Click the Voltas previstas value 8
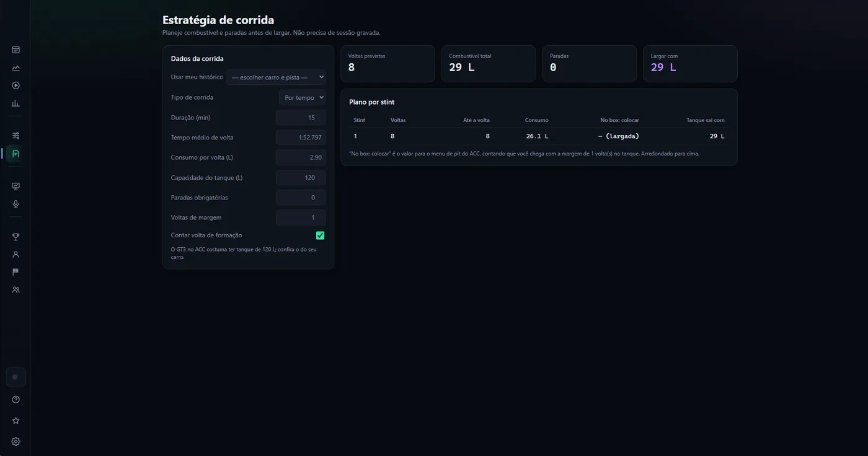This screenshot has width=868, height=456. pos(352,67)
